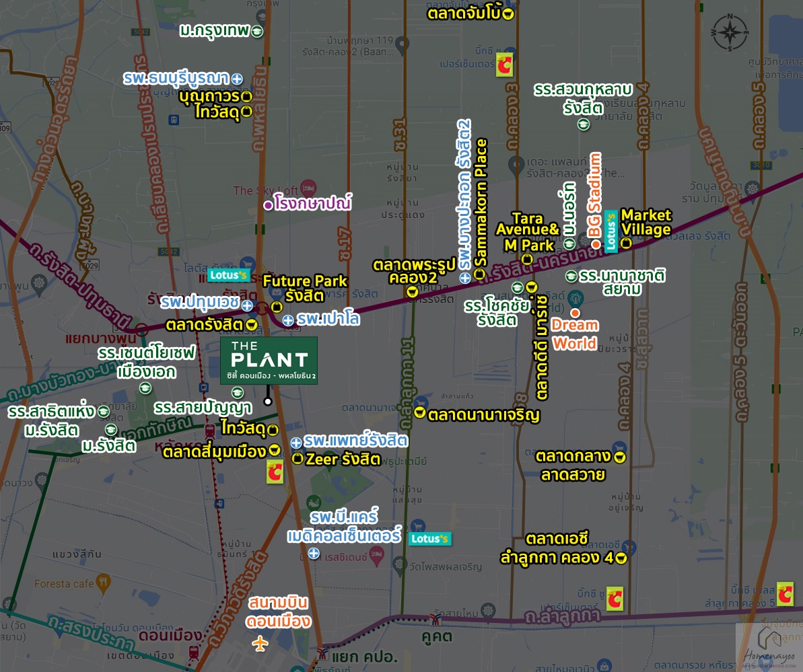Click the Lotus's logo near รพ.บี.แคร์ เมดิคอลเซ็นเตอร์
The width and height of the screenshot is (803, 672).
click(x=429, y=539)
